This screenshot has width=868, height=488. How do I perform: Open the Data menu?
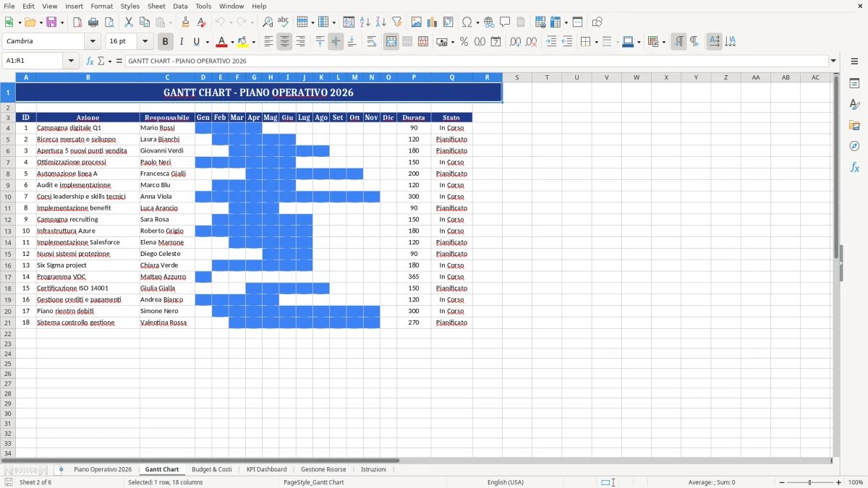click(x=180, y=6)
